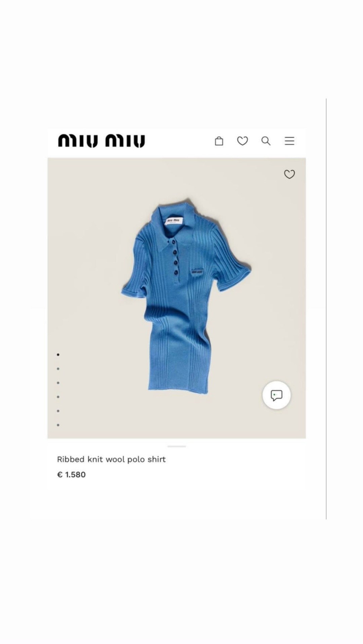The width and height of the screenshot is (363, 644).
Task: Select the third carousel dot
Action: pyautogui.click(x=58, y=383)
